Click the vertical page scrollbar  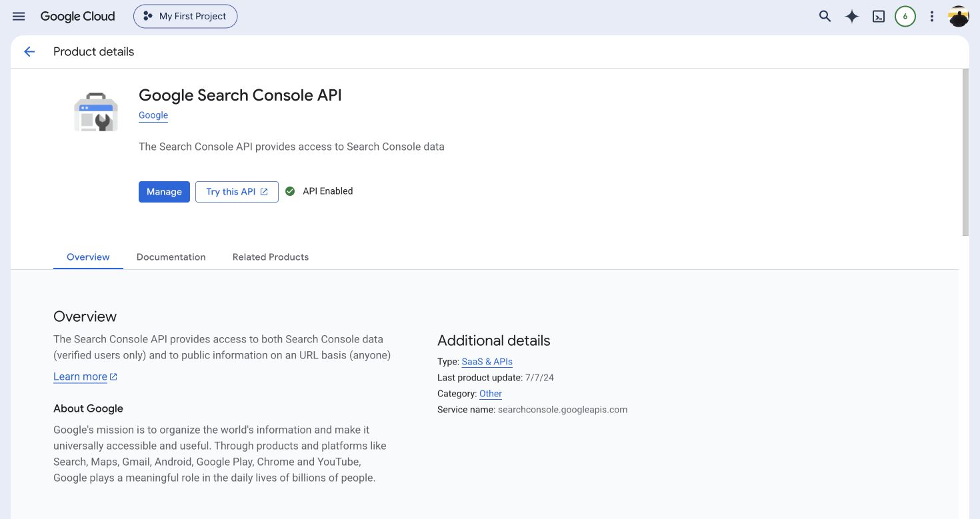click(965, 153)
